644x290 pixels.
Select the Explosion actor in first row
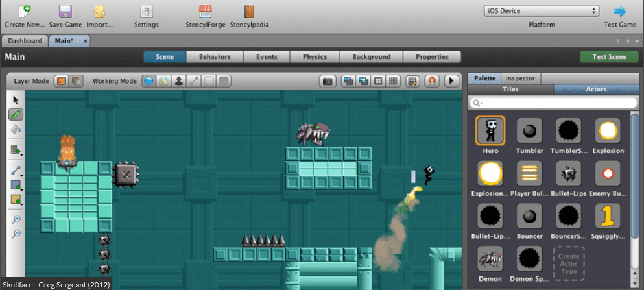(608, 131)
